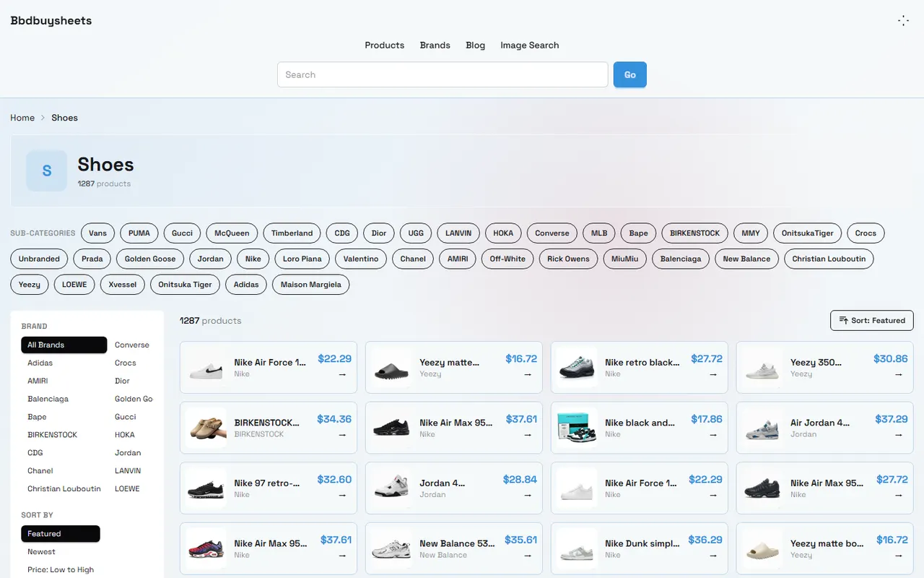Focus the Search input field
The height and width of the screenshot is (578, 924).
[x=443, y=74]
